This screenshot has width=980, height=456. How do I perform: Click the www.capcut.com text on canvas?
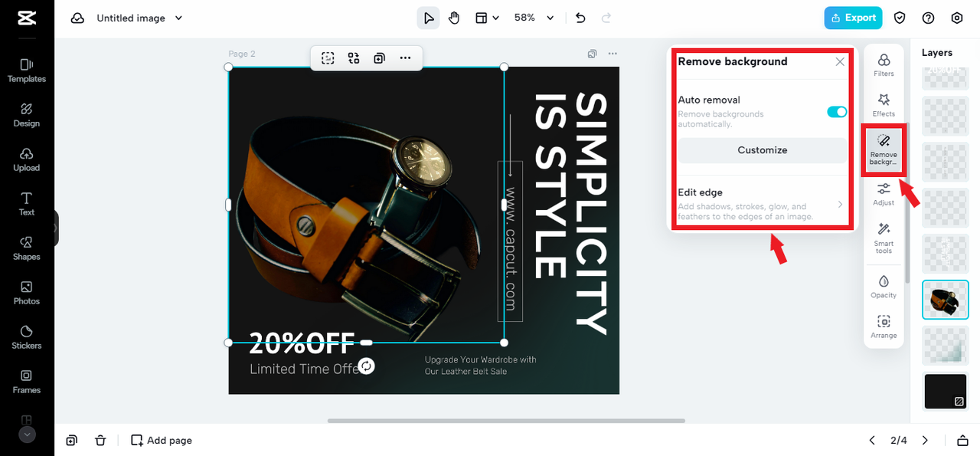coord(510,249)
